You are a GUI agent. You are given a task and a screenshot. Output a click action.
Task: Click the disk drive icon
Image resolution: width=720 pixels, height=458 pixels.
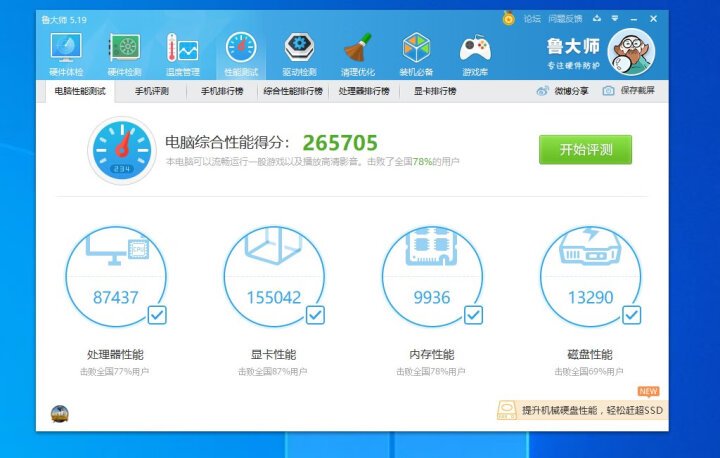coord(591,247)
